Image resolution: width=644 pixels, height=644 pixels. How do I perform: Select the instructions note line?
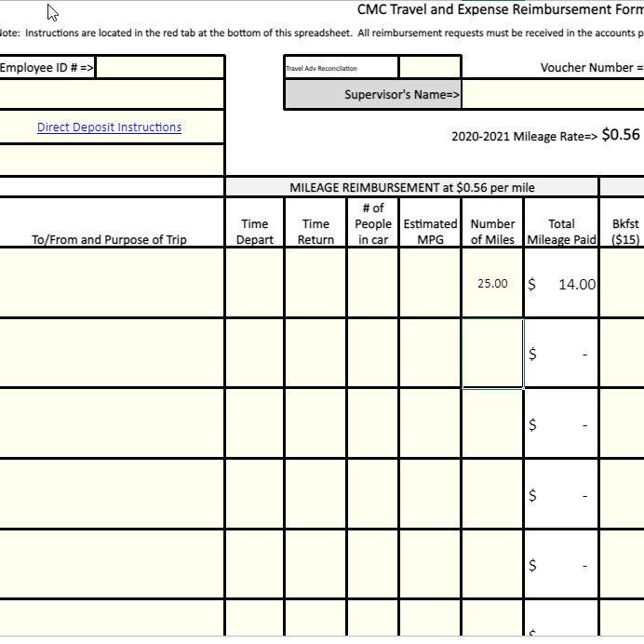pos(322,33)
